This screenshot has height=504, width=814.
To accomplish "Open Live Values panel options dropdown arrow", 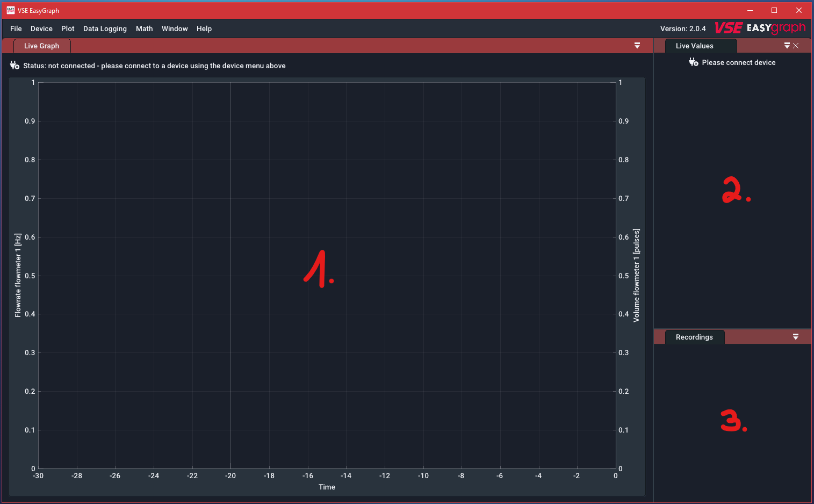I will click(787, 46).
